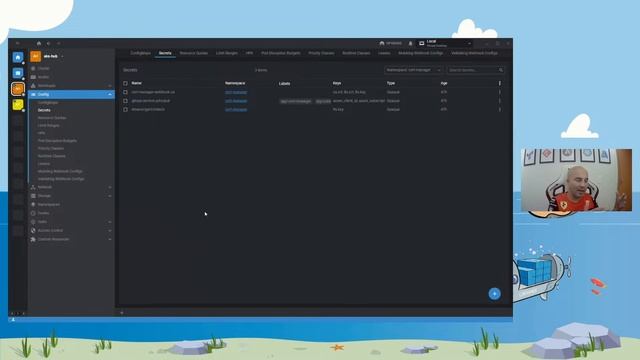
Task: Open namespace link in first secret row
Action: point(236,92)
